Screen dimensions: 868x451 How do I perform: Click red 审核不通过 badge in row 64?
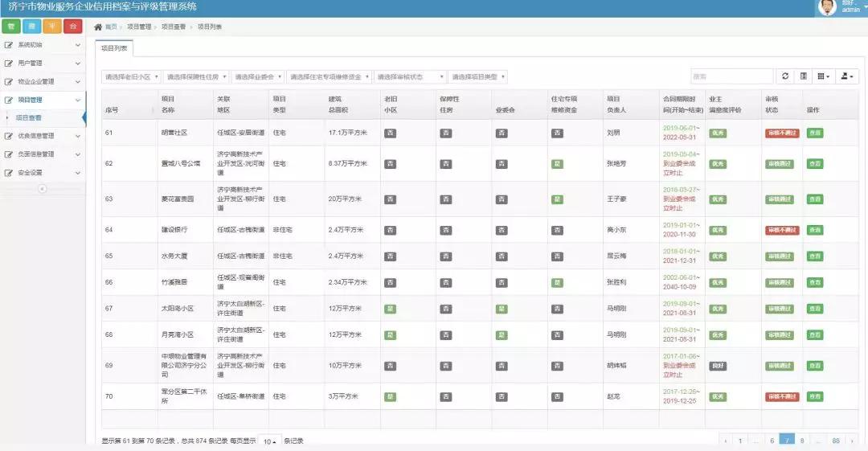pos(782,230)
